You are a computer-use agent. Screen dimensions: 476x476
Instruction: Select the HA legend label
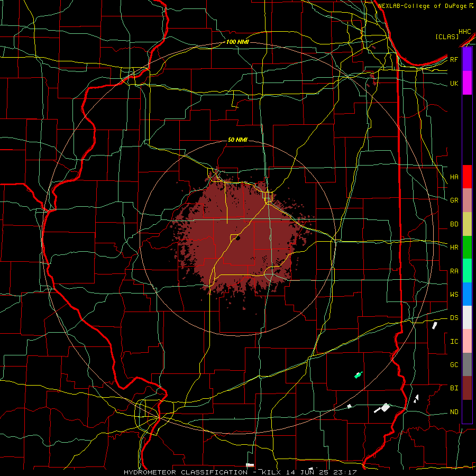(x=454, y=177)
